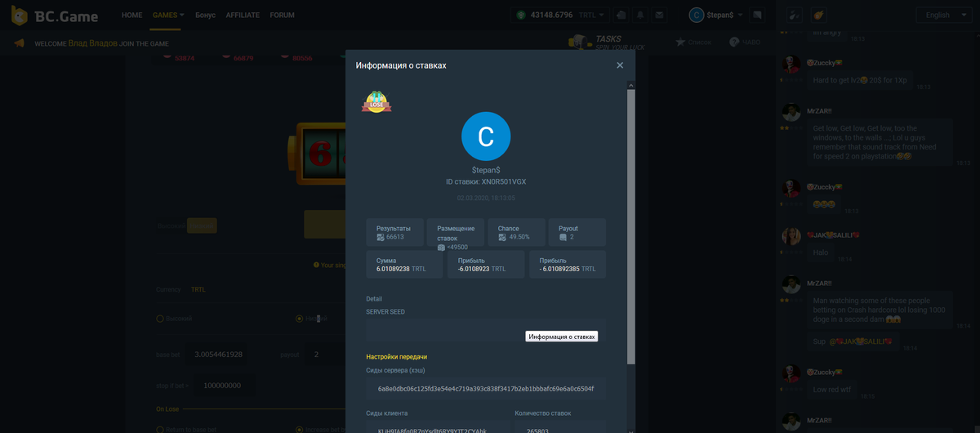
Task: Click the rain icon above chat
Action: (x=792, y=15)
